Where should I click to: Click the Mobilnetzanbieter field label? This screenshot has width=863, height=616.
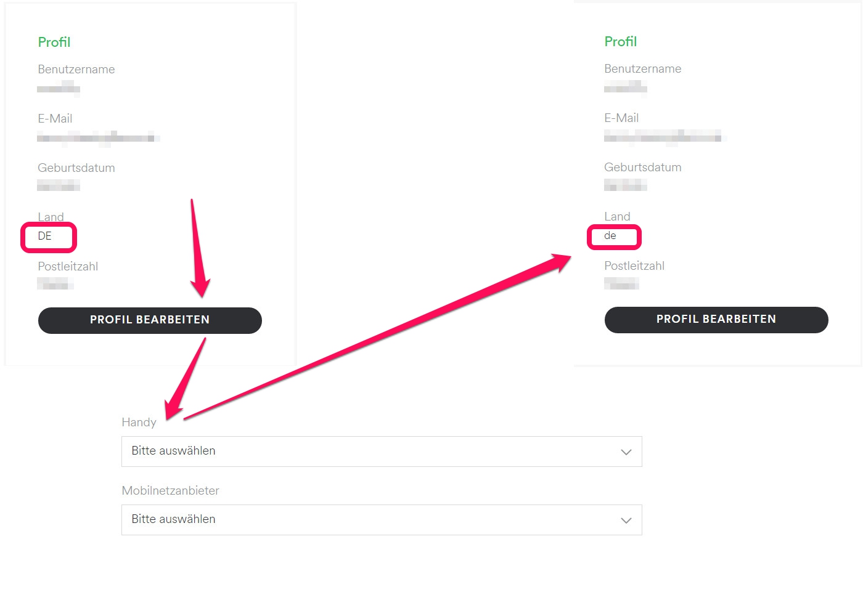(x=170, y=491)
